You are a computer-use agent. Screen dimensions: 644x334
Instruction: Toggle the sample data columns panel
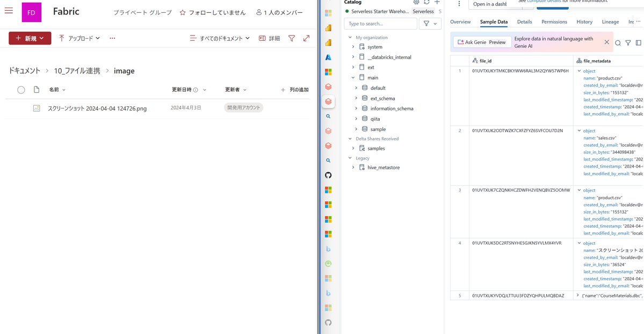pos(638,43)
